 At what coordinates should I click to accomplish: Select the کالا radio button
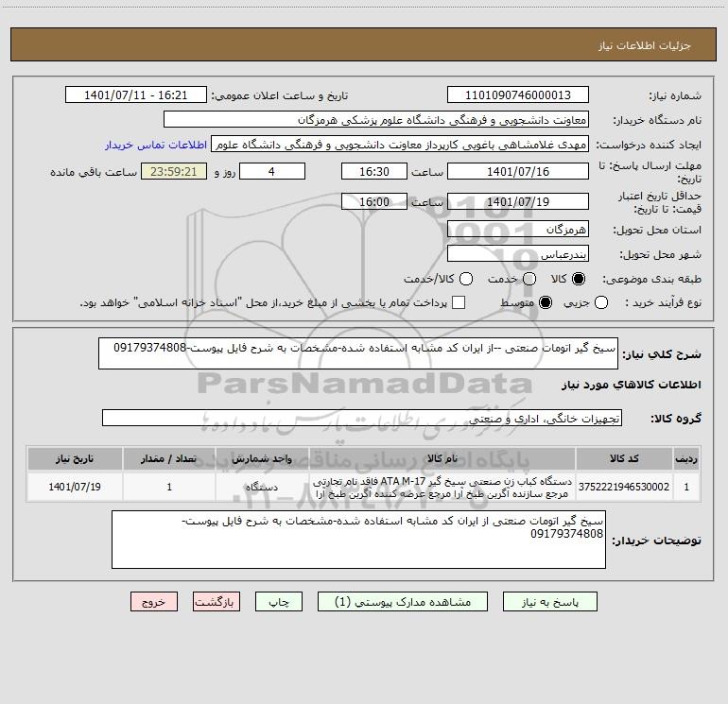(x=579, y=279)
